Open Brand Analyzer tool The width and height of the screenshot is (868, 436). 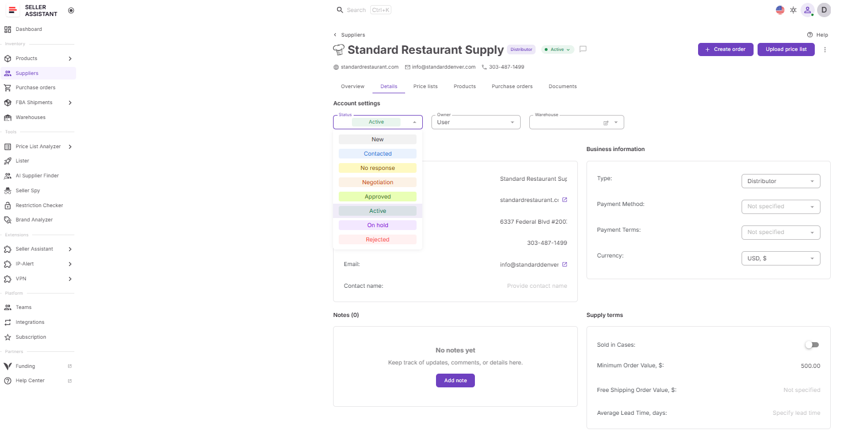(38, 220)
